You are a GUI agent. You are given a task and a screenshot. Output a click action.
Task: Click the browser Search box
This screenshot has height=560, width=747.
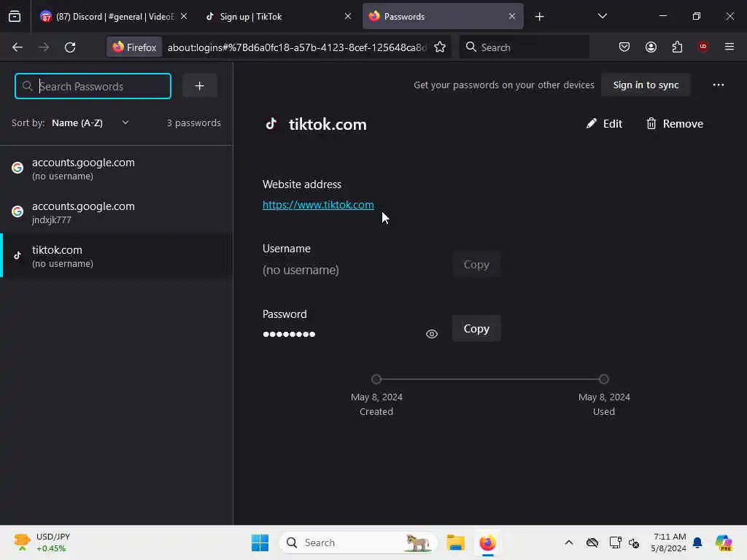[524, 47]
